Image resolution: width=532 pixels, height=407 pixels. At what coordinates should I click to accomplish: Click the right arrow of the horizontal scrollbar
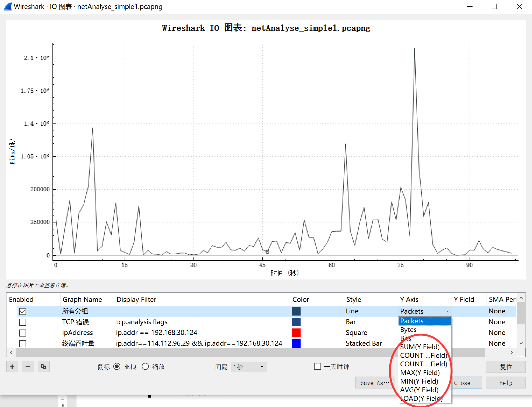pos(512,352)
